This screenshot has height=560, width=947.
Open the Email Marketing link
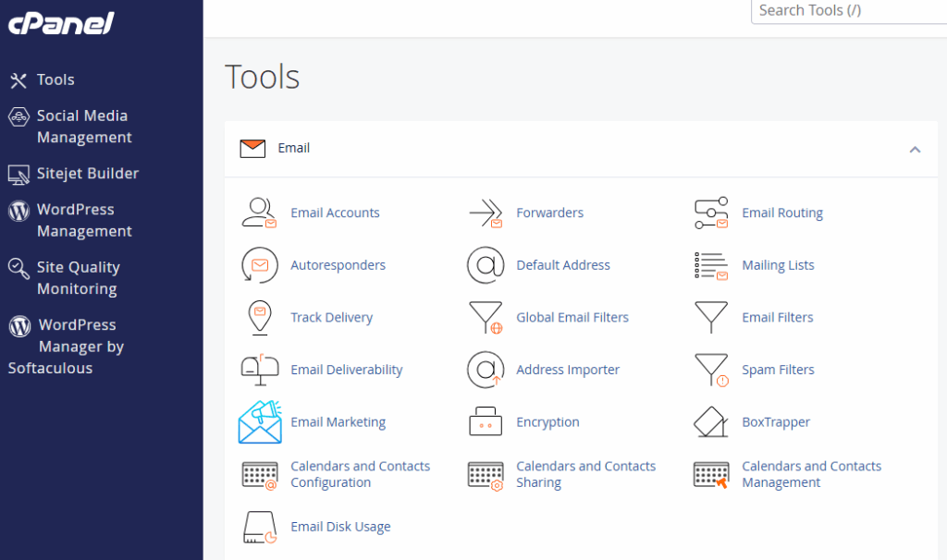point(338,422)
